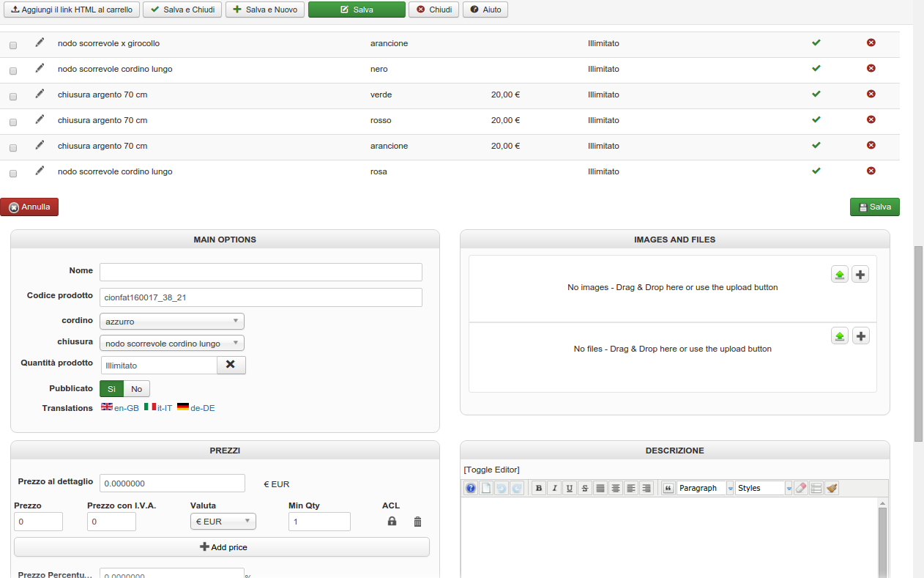The height and width of the screenshot is (578, 924).
Task: Click red Annulla button
Action: click(x=29, y=207)
